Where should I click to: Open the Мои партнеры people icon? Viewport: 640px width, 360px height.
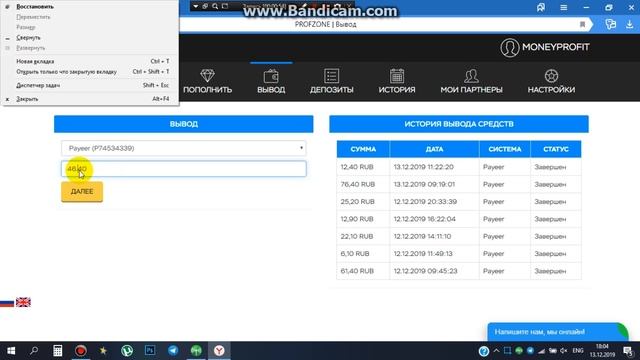click(x=471, y=76)
